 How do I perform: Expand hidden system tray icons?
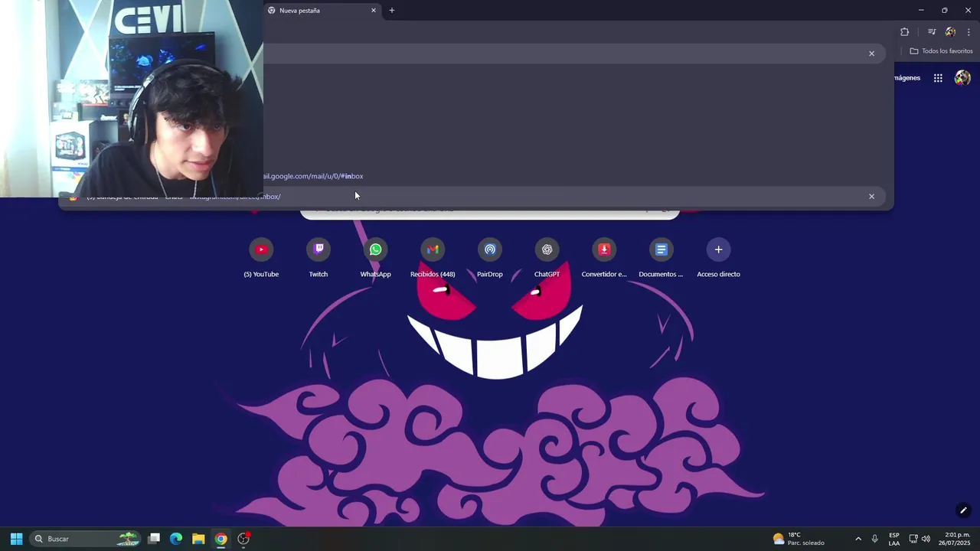tap(858, 539)
